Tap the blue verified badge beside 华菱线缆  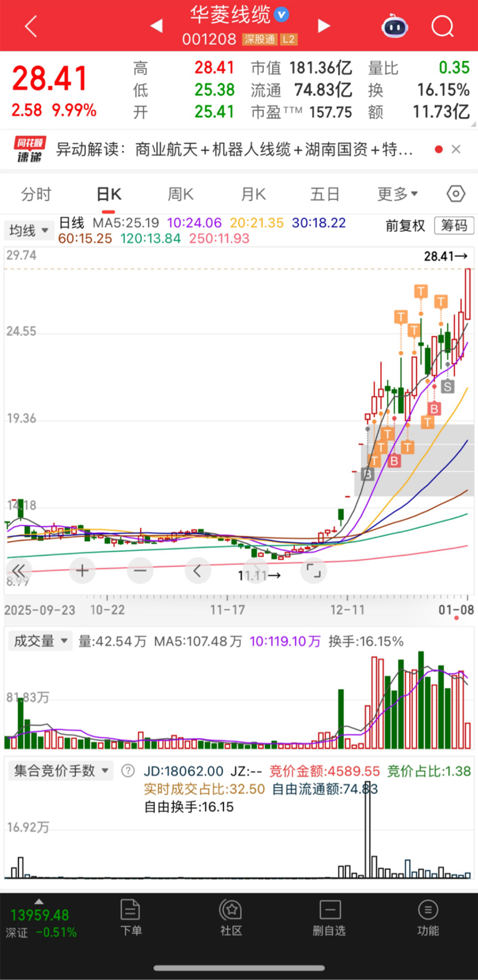pos(281,14)
